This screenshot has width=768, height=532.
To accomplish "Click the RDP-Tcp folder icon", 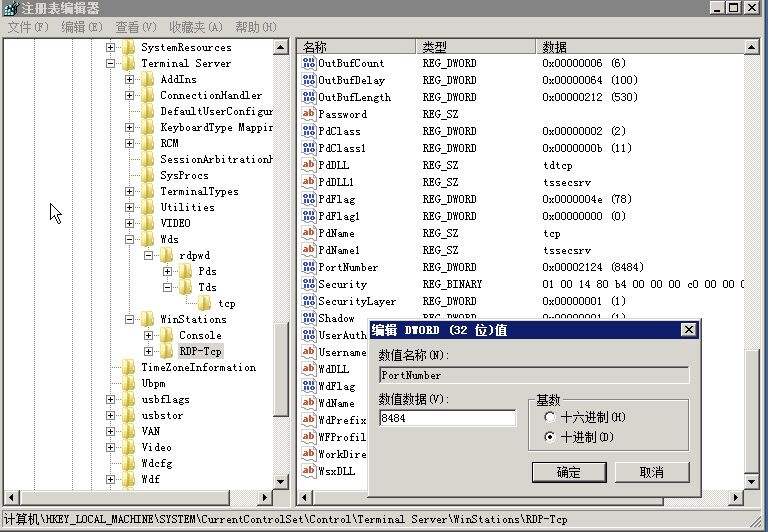I will [166, 351].
